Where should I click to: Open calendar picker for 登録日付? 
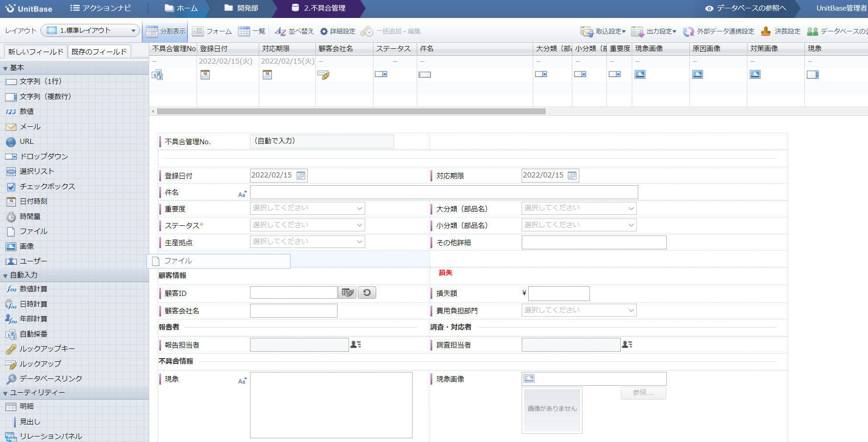pyautogui.click(x=301, y=176)
